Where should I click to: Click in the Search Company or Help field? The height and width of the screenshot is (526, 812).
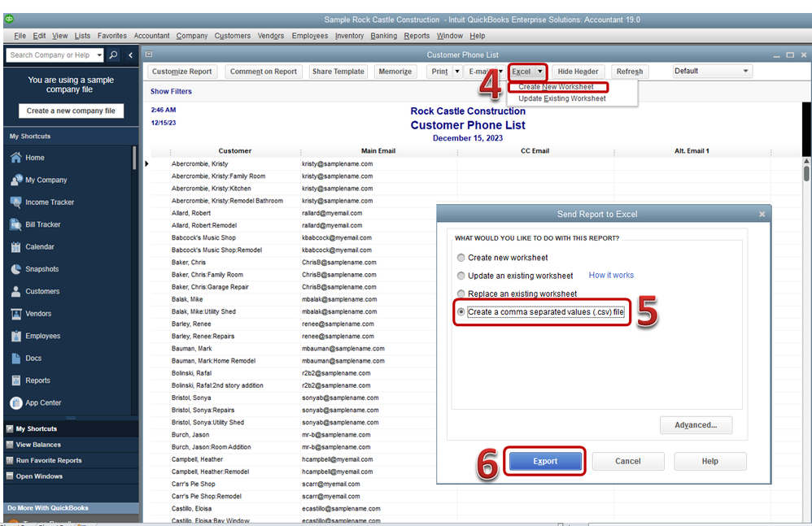coord(50,54)
